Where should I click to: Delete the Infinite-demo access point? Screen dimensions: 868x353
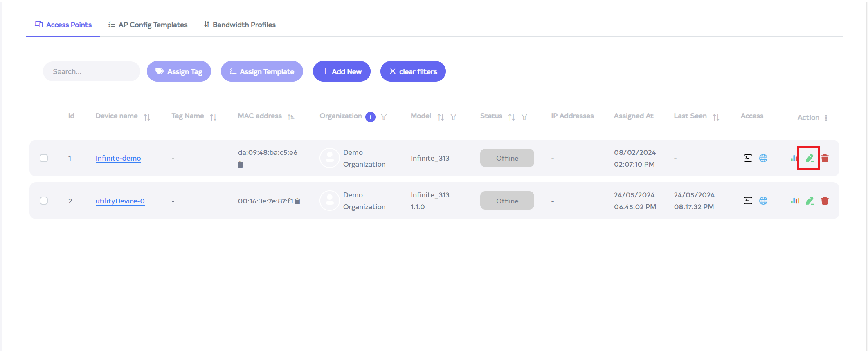point(825,158)
